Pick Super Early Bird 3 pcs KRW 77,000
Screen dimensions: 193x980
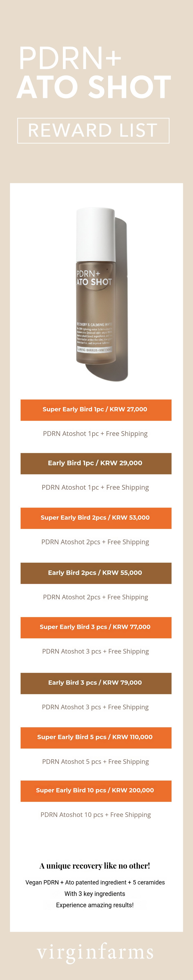click(x=96, y=627)
